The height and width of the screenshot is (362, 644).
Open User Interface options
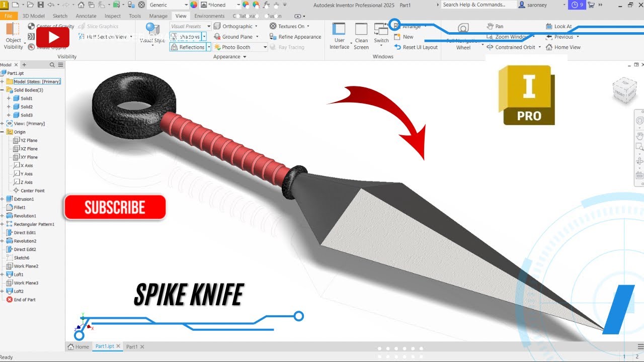(340, 36)
